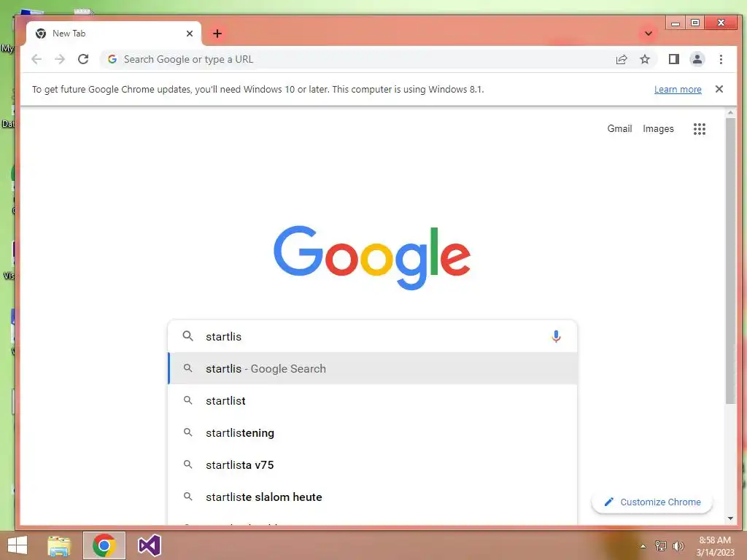Image resolution: width=747 pixels, height=560 pixels.
Task: Click Customize Chrome button
Action: point(651,502)
